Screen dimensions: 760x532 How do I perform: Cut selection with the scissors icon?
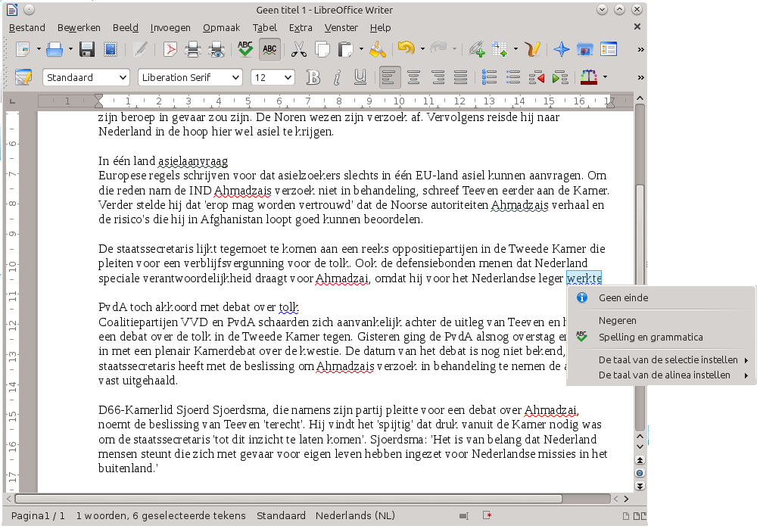298,49
